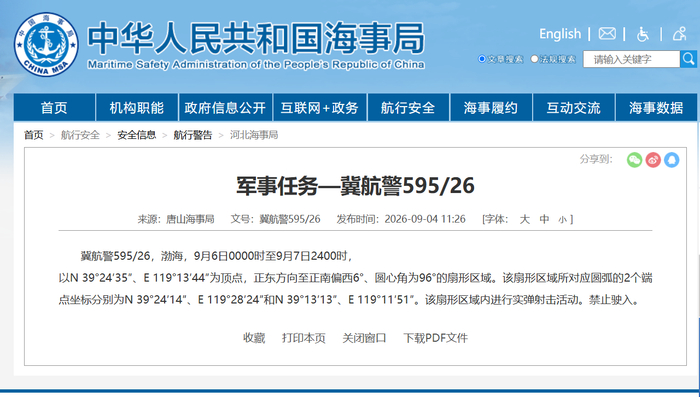Open the 政府信息公开 navigation tab
This screenshot has height=397, width=700.
pos(225,108)
